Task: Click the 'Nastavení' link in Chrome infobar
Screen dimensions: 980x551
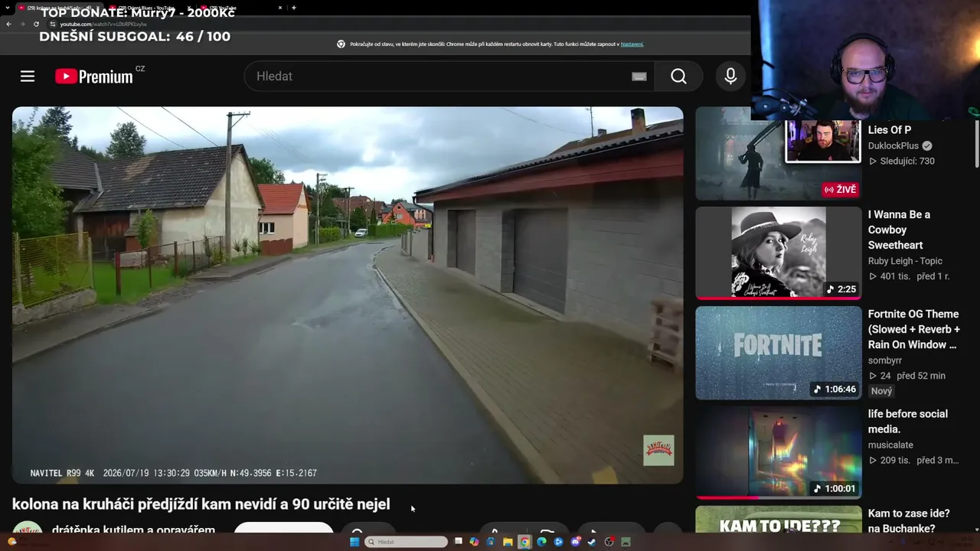Action: (632, 44)
